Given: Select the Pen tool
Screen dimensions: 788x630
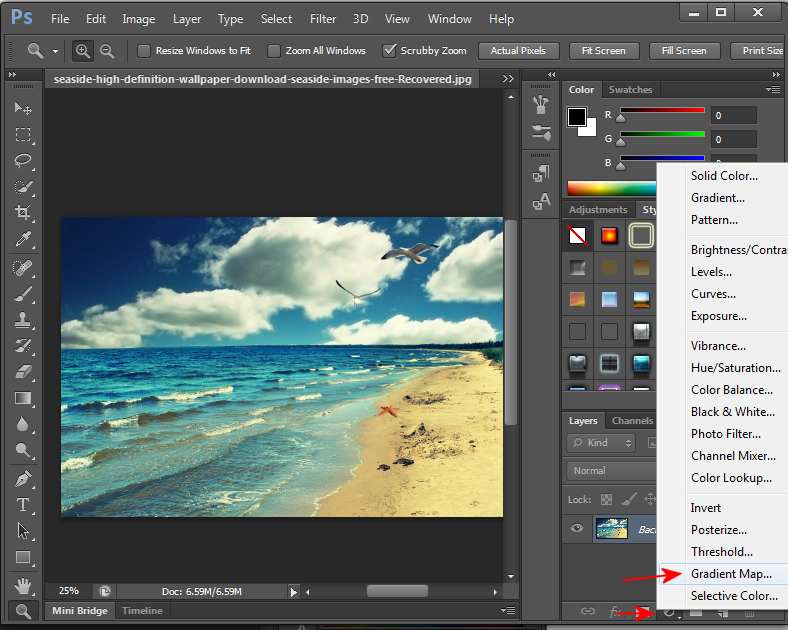Looking at the screenshot, I should pyautogui.click(x=23, y=479).
